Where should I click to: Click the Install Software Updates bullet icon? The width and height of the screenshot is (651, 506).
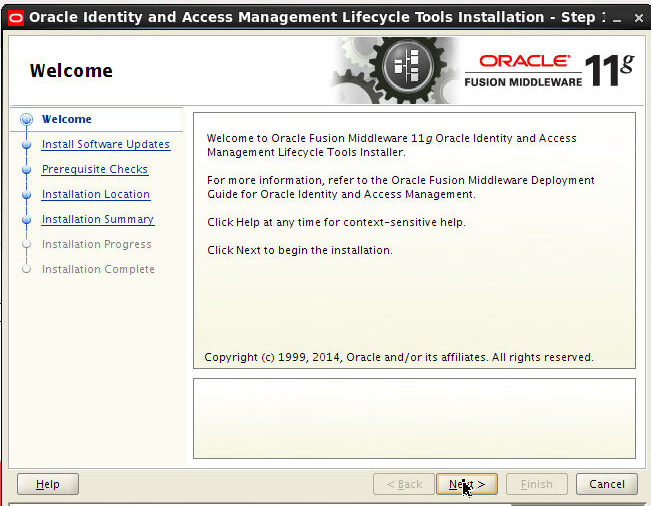pyautogui.click(x=27, y=144)
